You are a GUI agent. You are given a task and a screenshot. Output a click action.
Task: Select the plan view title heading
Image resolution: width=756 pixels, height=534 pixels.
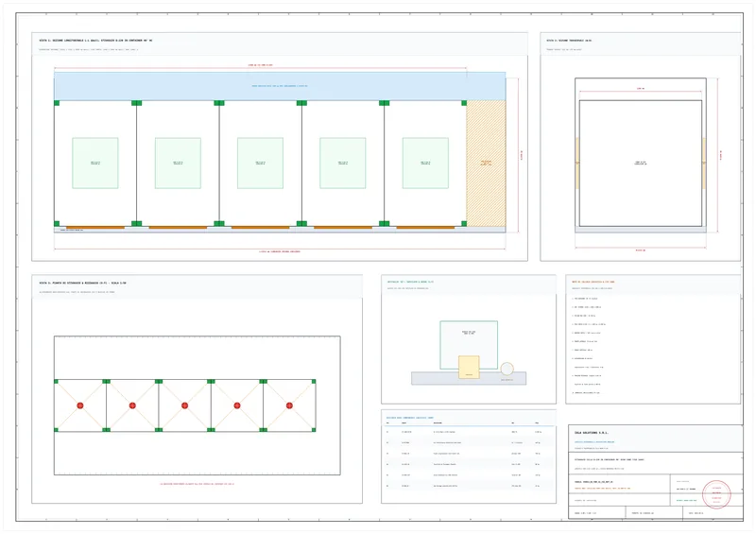click(83, 284)
